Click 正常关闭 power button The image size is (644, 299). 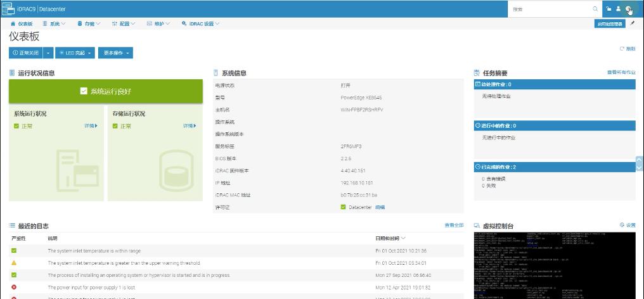tap(26, 53)
